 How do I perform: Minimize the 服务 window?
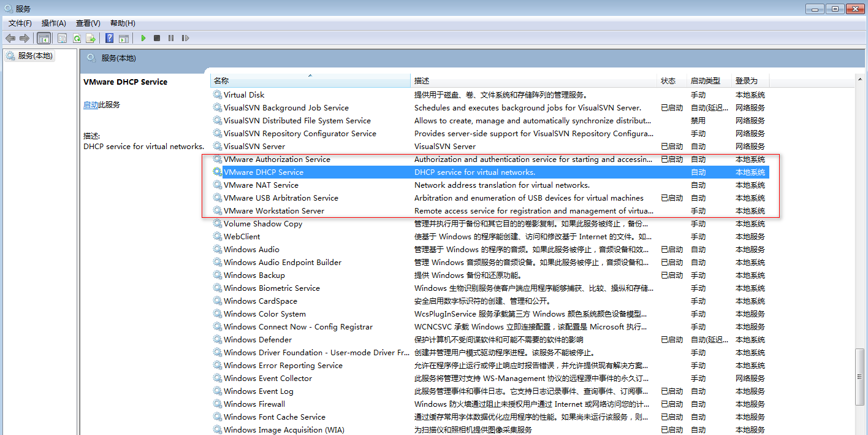pyautogui.click(x=815, y=9)
